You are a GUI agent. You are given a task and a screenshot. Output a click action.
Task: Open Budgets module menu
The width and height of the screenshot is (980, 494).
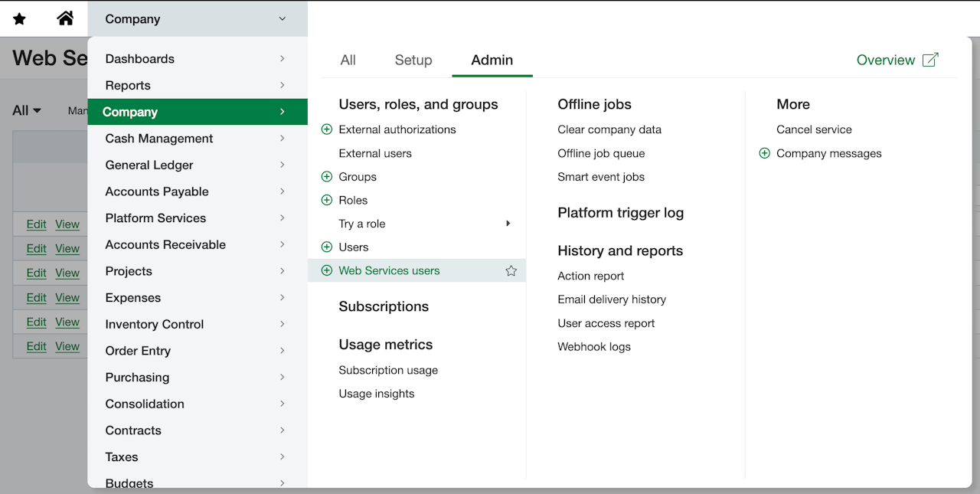click(198, 481)
